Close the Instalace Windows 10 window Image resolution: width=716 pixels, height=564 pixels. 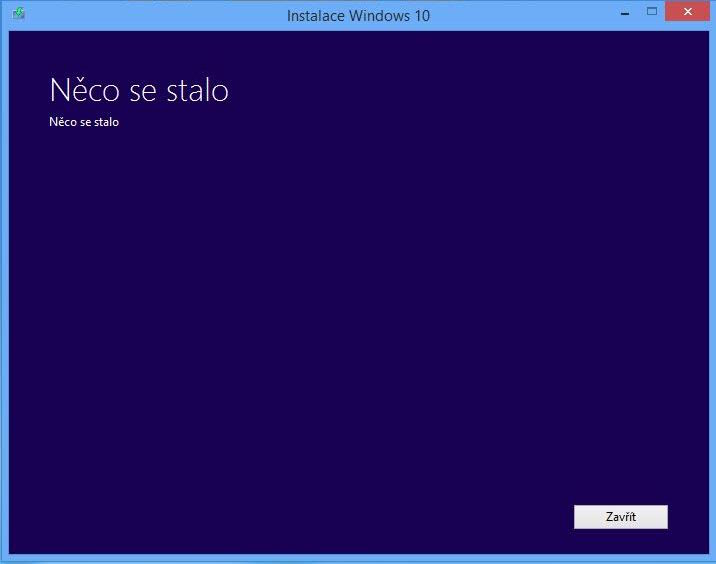tap(688, 11)
